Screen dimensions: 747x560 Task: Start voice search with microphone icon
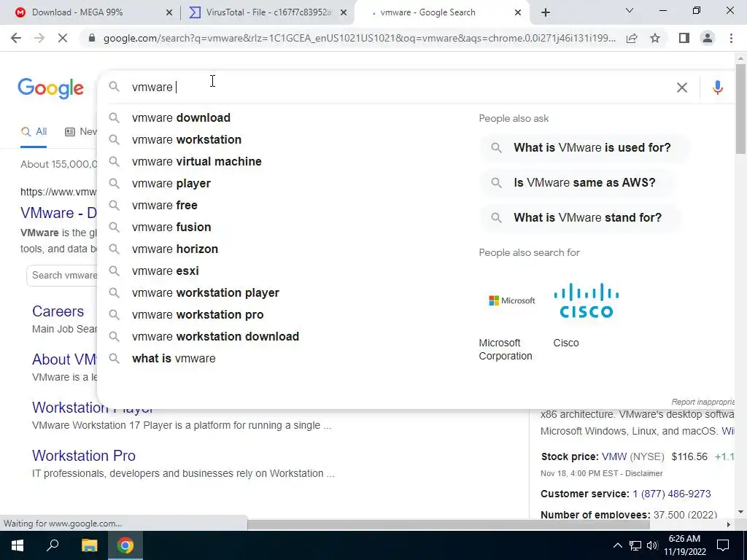click(x=718, y=87)
